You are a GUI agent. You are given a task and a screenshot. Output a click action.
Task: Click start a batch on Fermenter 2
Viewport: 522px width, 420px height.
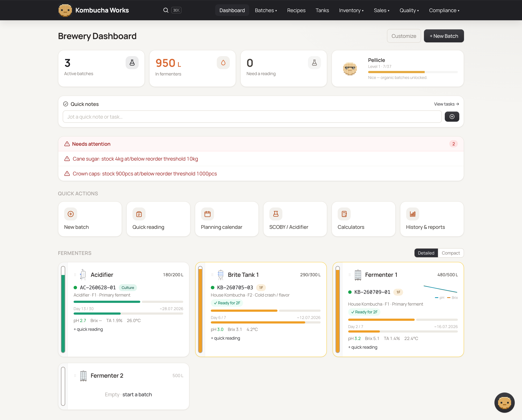click(137, 394)
